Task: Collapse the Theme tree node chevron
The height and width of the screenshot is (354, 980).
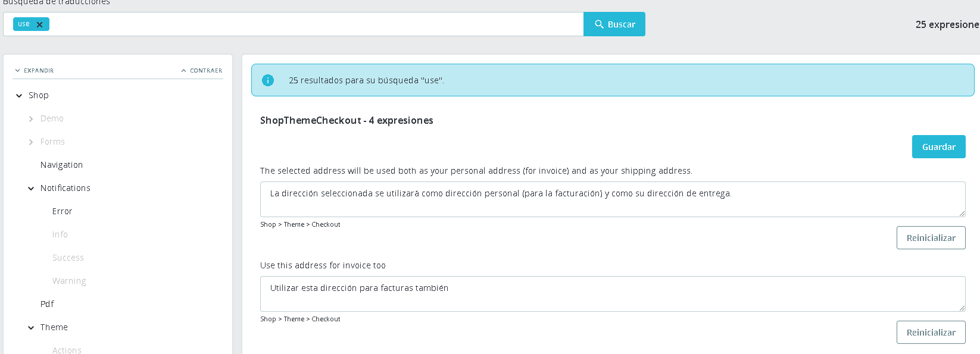Action: (x=31, y=328)
